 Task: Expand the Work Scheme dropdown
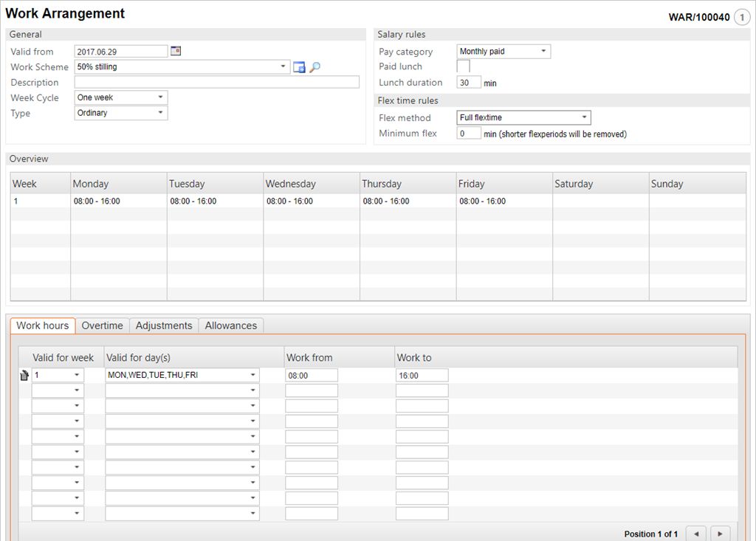pos(284,67)
